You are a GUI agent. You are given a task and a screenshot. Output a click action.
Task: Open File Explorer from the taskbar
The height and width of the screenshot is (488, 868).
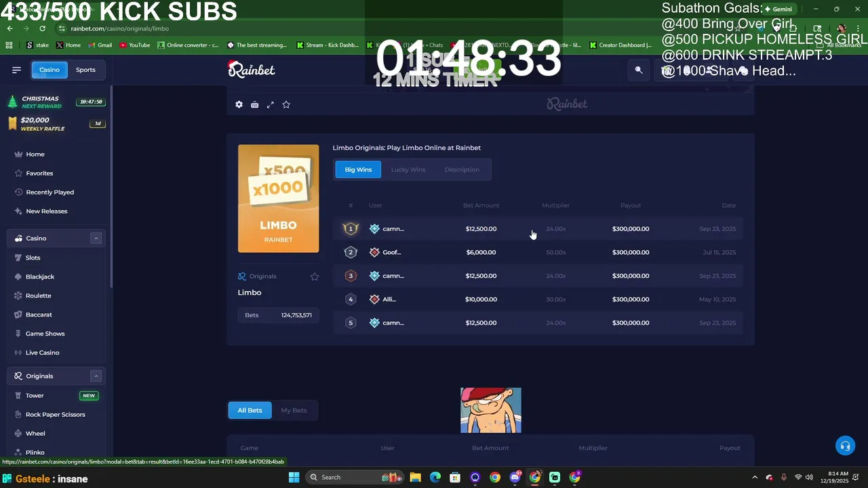[x=415, y=477]
